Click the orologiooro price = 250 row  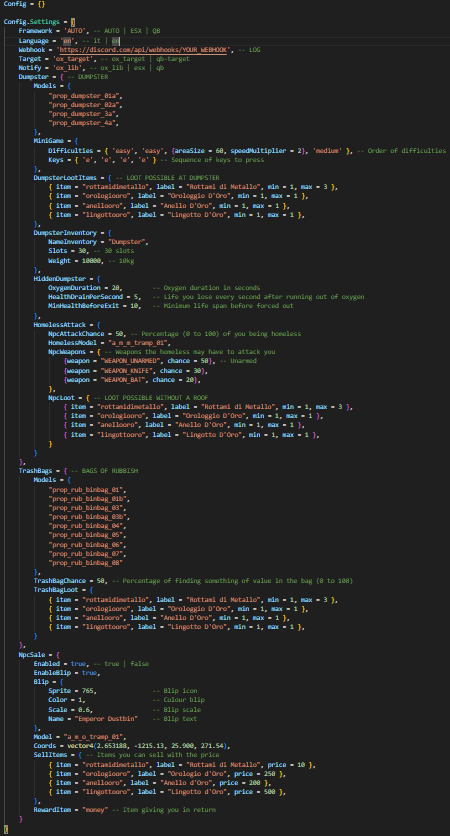click(167, 774)
